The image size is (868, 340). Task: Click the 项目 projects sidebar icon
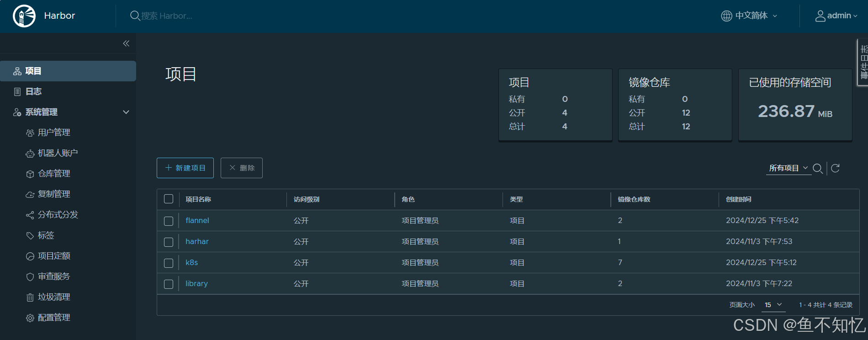pos(17,71)
